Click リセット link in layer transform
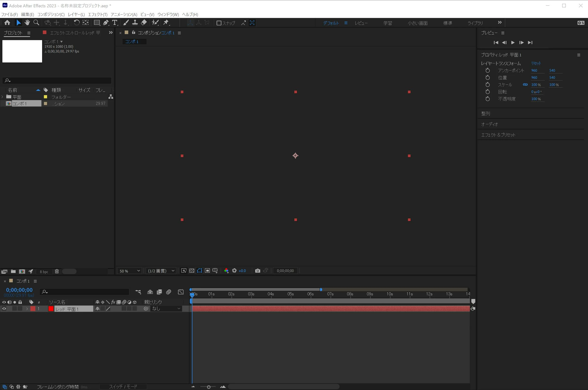The image size is (588, 390). pos(536,63)
